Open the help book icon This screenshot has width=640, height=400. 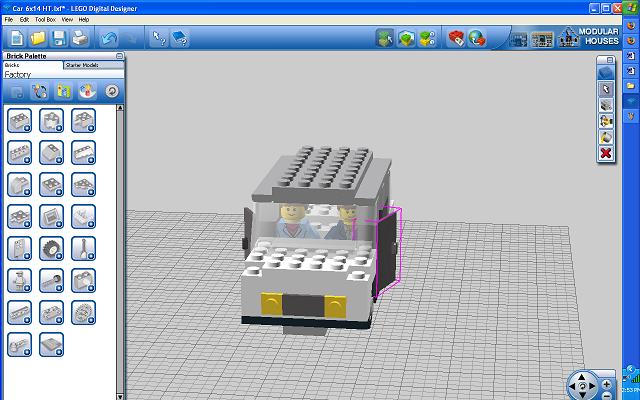[180, 38]
